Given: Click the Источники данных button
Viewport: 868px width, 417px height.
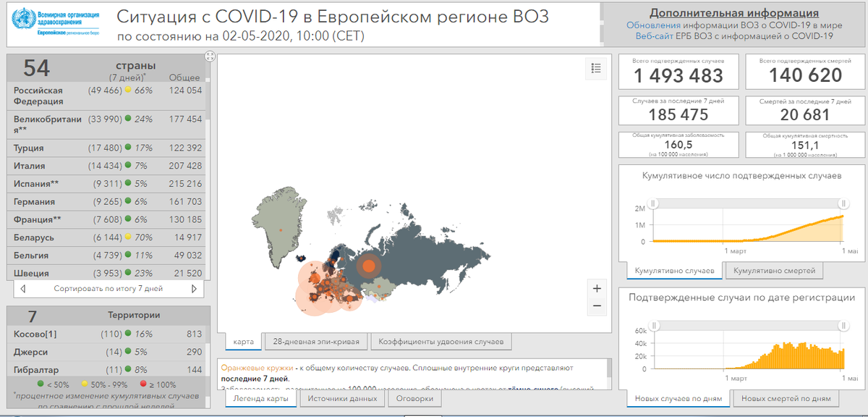Looking at the screenshot, I should point(342,399).
